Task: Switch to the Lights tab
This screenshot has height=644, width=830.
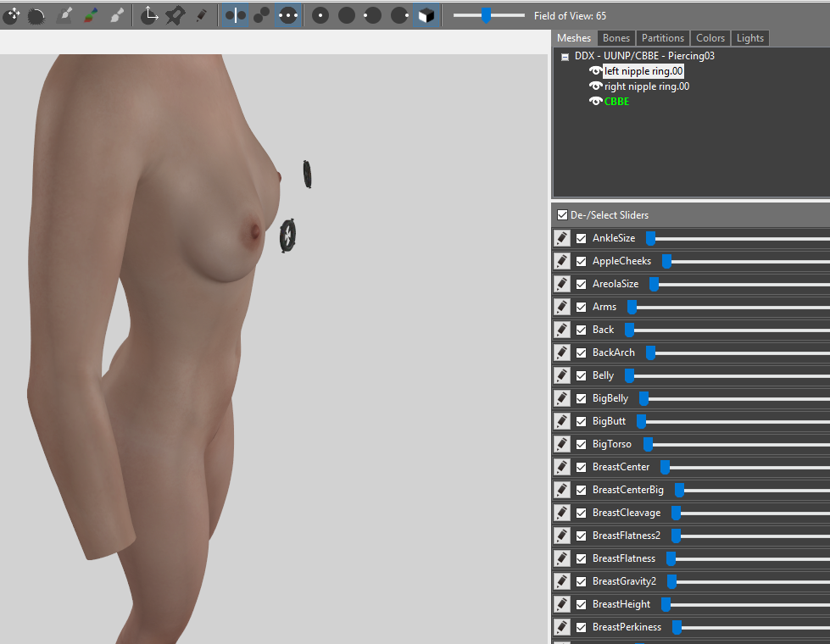Action: [x=750, y=38]
